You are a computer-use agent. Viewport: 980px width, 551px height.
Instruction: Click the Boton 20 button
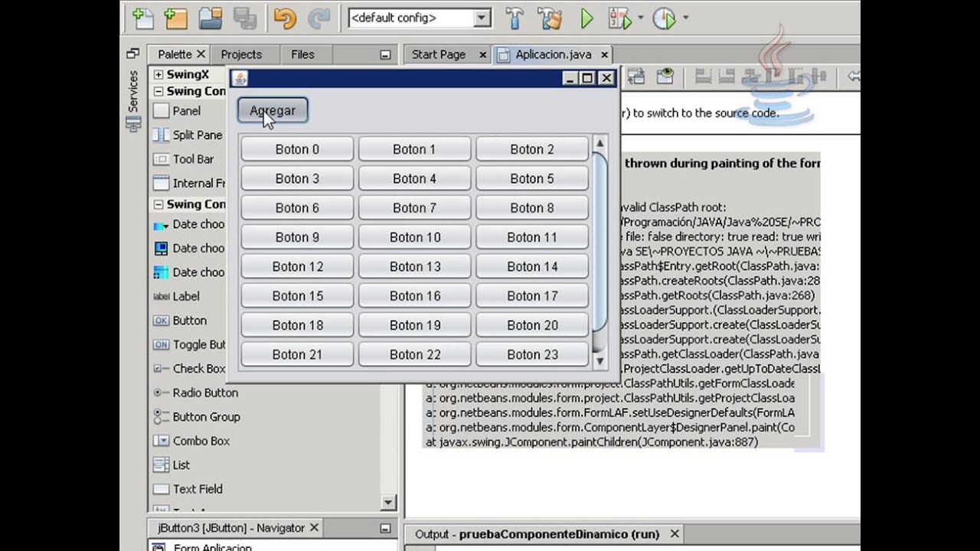pyautogui.click(x=532, y=325)
